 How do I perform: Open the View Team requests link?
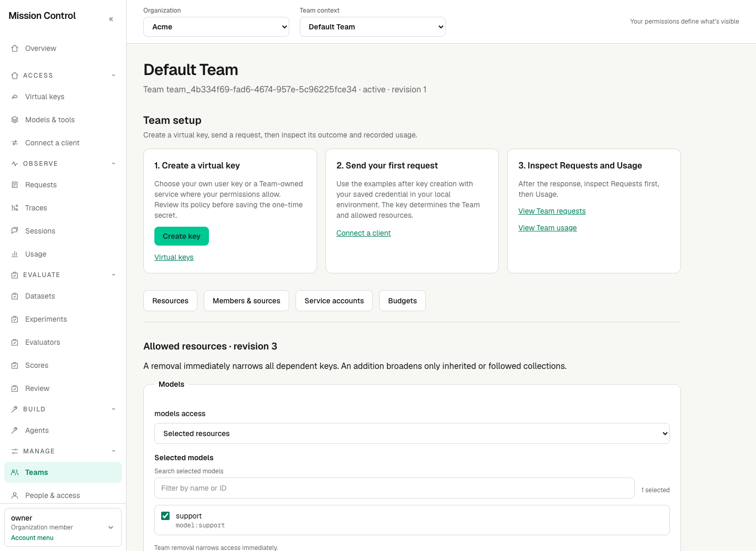552,211
